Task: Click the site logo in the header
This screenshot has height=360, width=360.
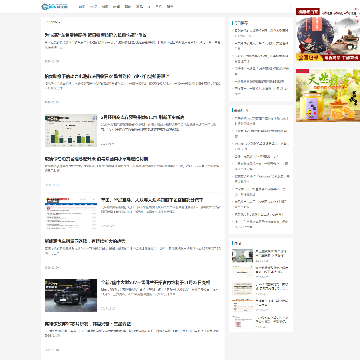Action: 55,6
